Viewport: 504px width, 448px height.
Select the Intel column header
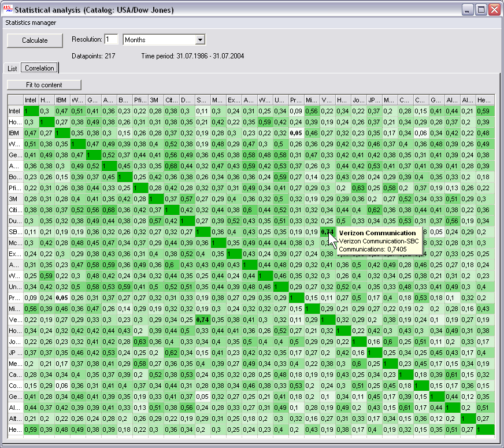point(31,99)
